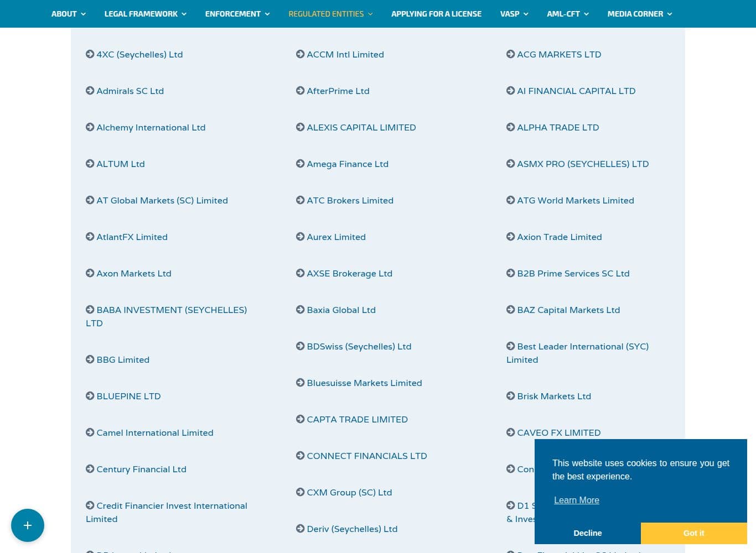This screenshot has height=553, width=756.
Task: Open the LEGAL FRAMEWORK navigation item
Action: pos(141,14)
